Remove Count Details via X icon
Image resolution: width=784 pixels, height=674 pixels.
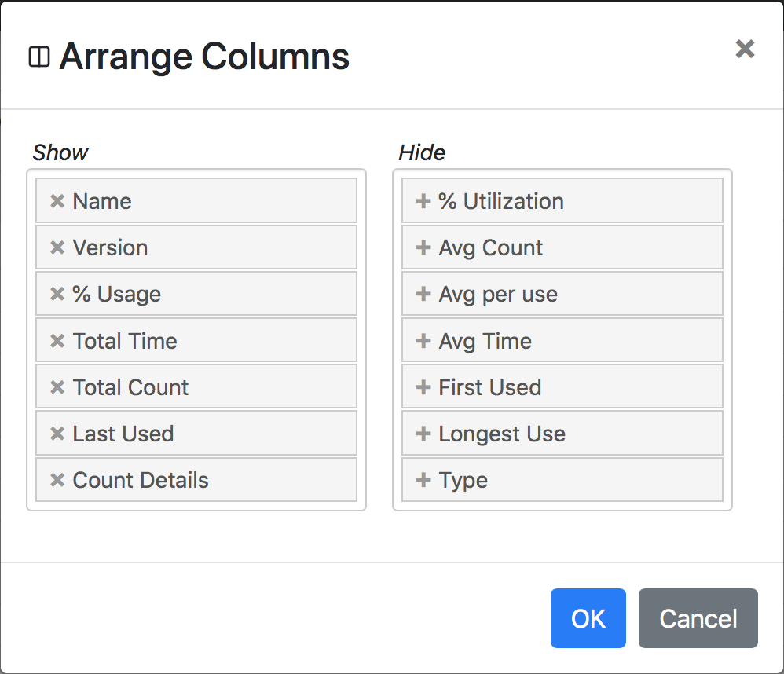57,480
